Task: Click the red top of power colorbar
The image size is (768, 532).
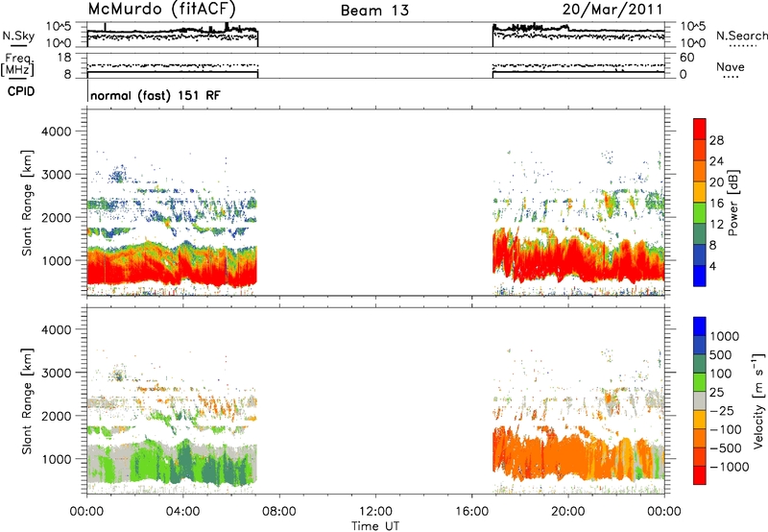Action: (x=700, y=129)
